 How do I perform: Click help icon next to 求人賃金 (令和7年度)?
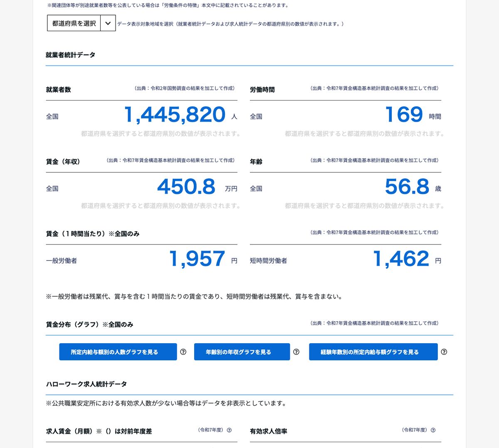point(229,430)
